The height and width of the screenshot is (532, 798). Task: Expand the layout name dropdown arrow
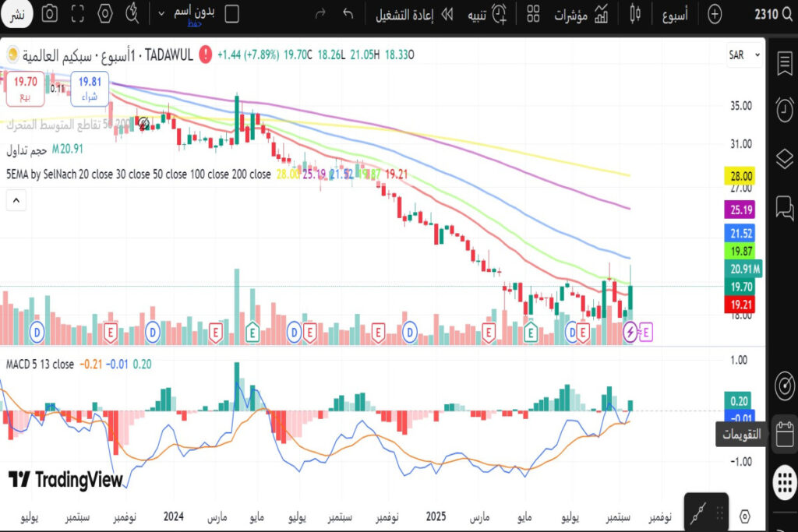[161, 14]
